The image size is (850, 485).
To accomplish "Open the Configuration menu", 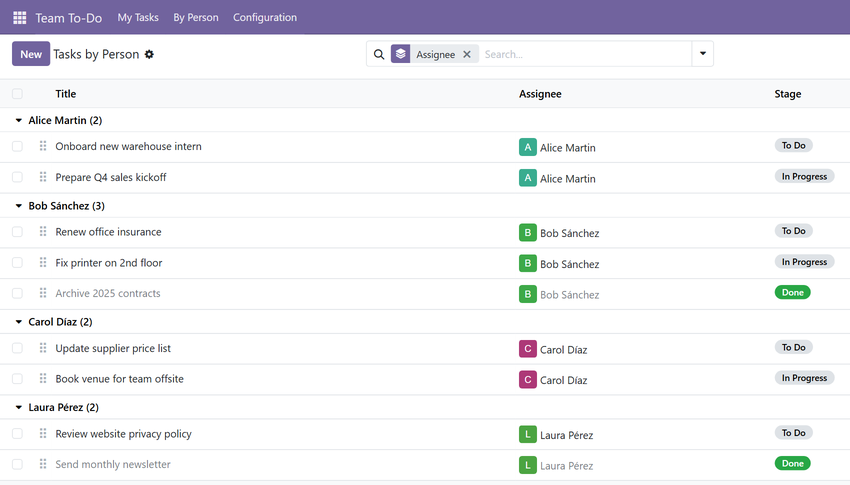I will pos(265,17).
